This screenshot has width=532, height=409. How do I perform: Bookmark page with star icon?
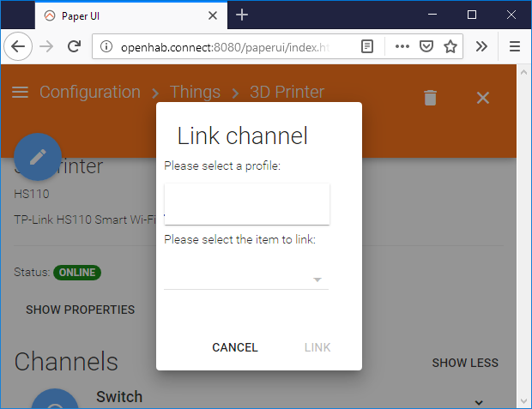click(x=450, y=46)
